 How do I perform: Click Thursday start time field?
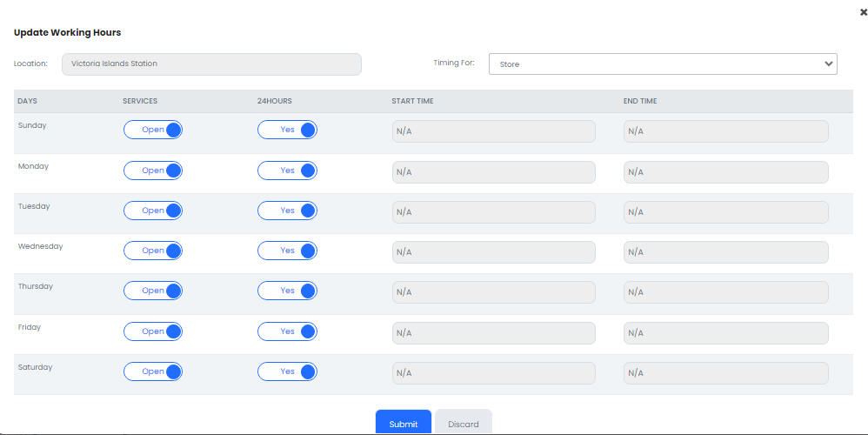tap(494, 292)
